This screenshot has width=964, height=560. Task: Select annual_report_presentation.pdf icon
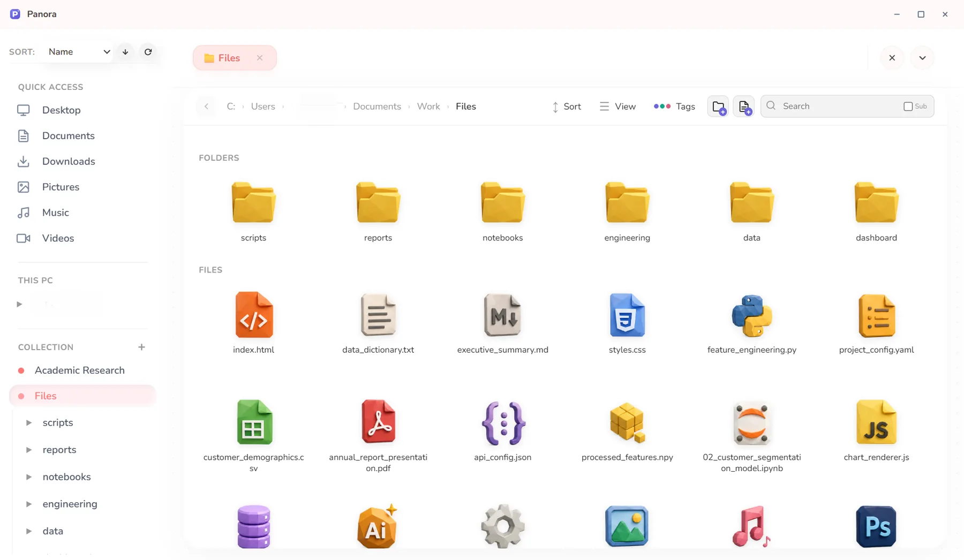[378, 421]
